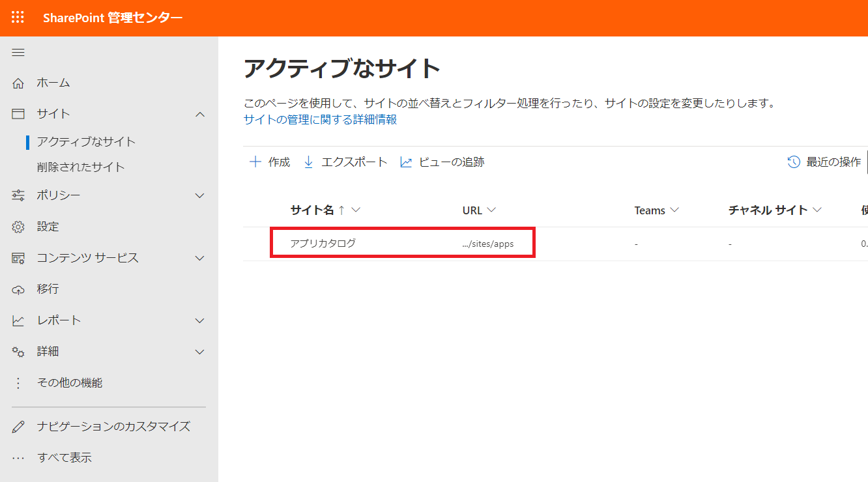
Task: Collapse navigation with the hamburger icon
Action: 18,53
